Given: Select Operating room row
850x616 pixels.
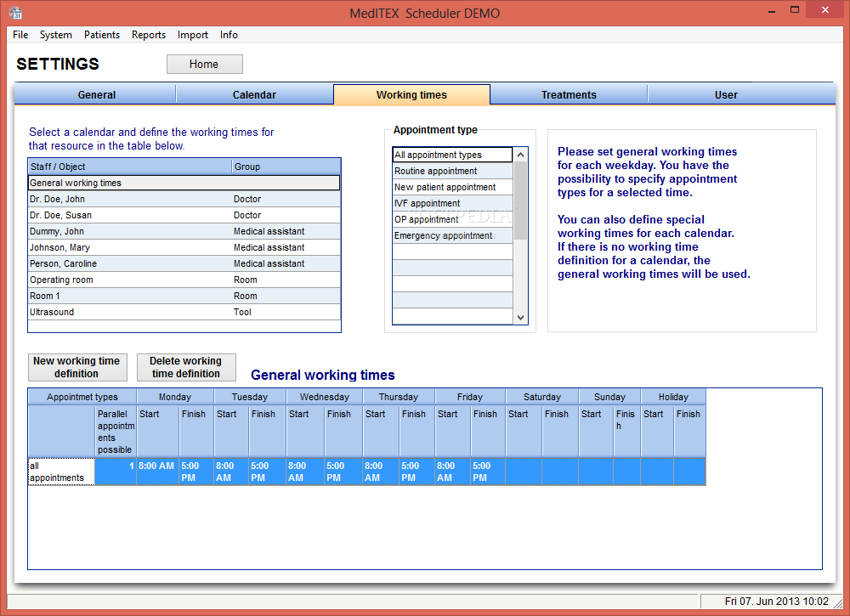Looking at the screenshot, I should click(184, 280).
